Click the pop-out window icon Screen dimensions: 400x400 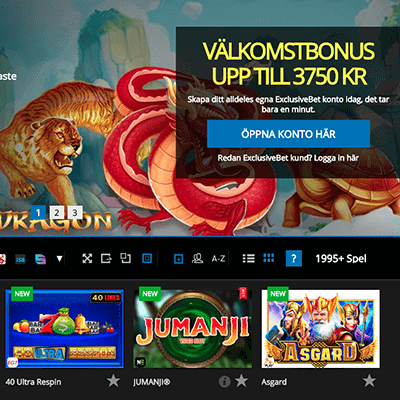tap(106, 258)
